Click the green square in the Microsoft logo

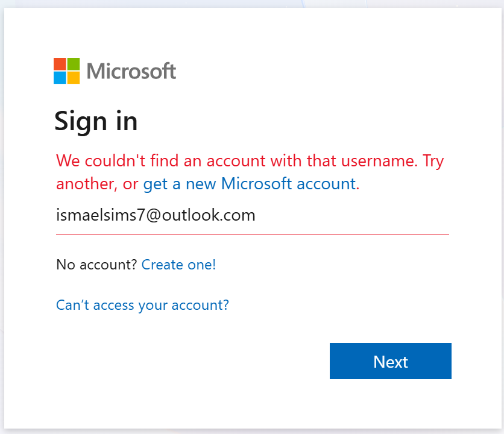coord(74,64)
